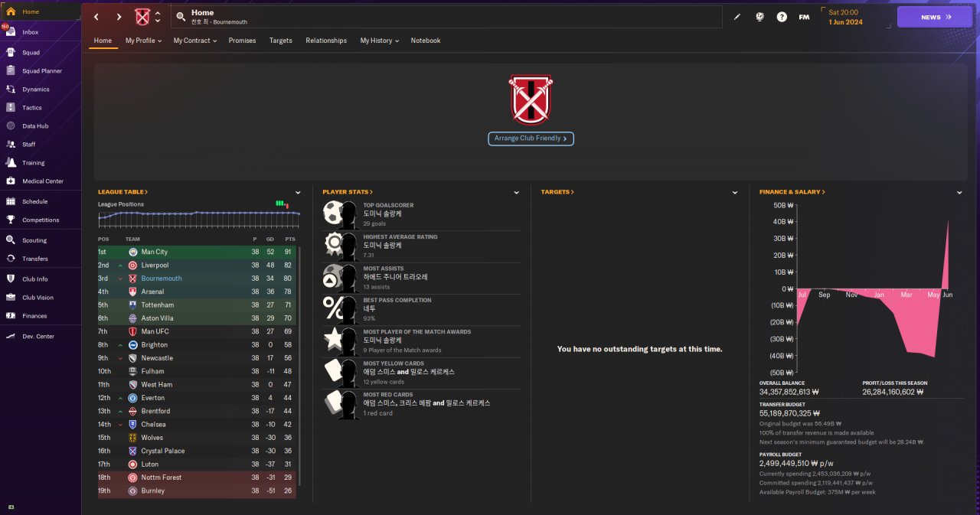Click the pencil edit icon
The width and height of the screenshot is (980, 515).
click(737, 17)
